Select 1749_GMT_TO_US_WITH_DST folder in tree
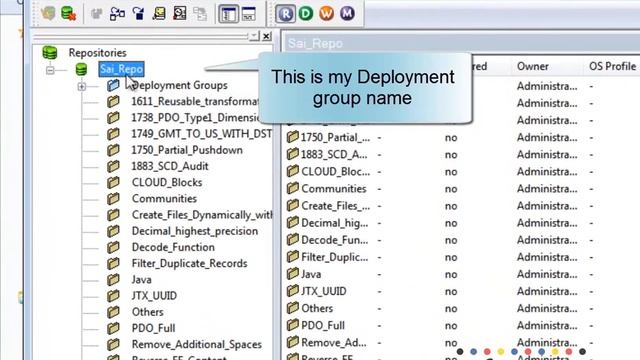This screenshot has height=360, width=640. (202, 134)
